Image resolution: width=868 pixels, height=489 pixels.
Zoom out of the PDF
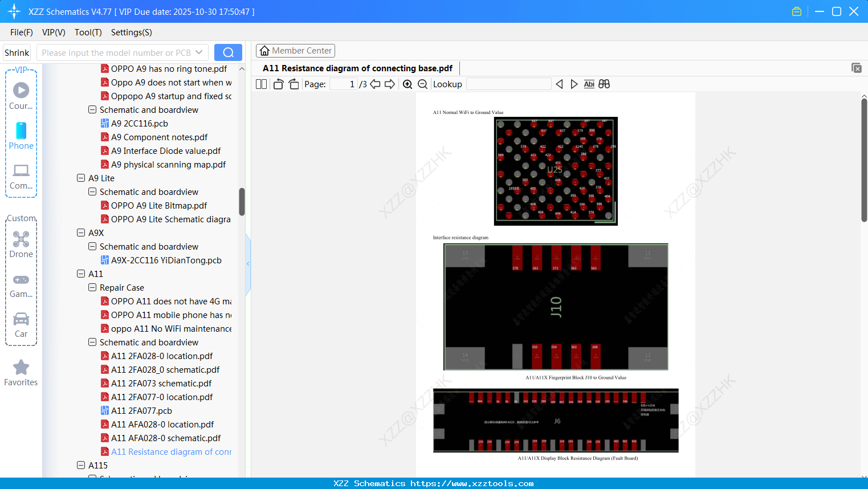pos(422,84)
